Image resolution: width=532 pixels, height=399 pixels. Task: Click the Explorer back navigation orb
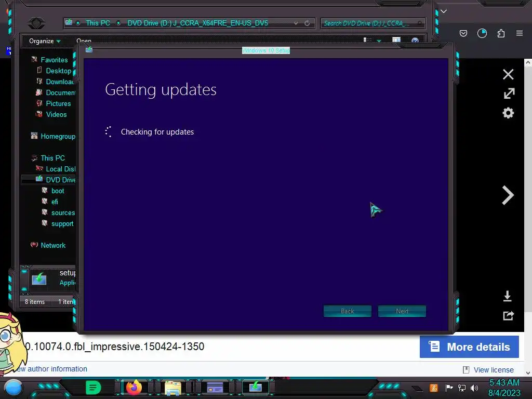click(x=36, y=23)
